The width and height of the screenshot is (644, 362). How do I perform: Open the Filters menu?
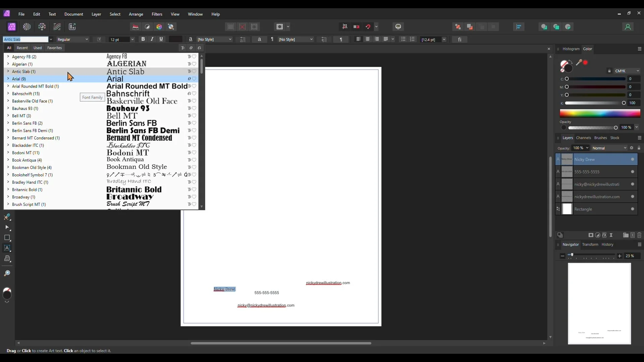pyautogui.click(x=157, y=14)
